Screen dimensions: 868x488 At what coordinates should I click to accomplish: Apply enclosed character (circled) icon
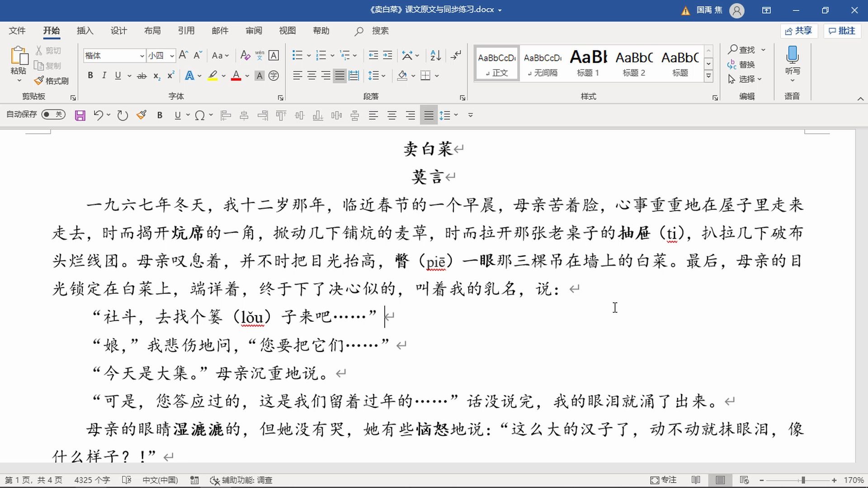pyautogui.click(x=274, y=76)
